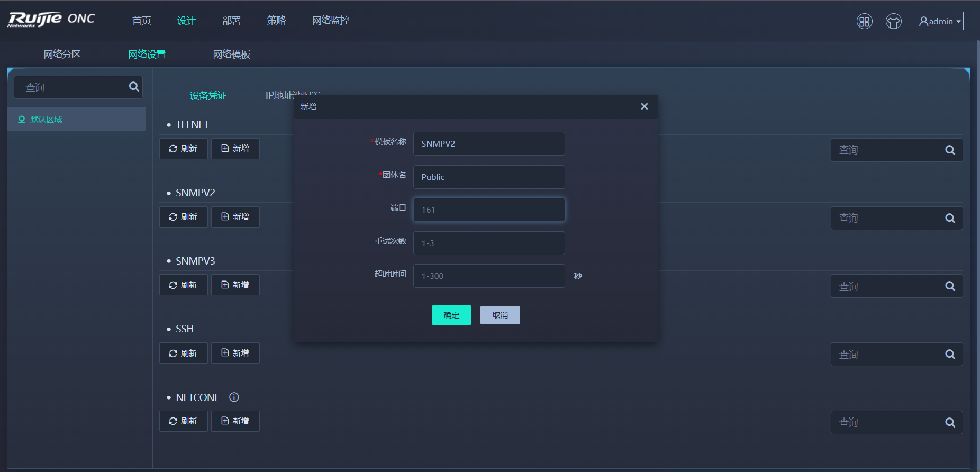Open the 设计 menu
Viewport: 980px width, 472px height.
click(x=186, y=21)
